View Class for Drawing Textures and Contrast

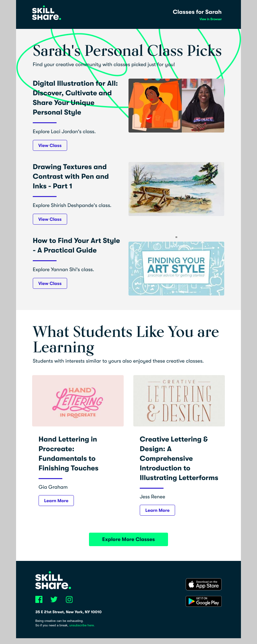point(50,219)
